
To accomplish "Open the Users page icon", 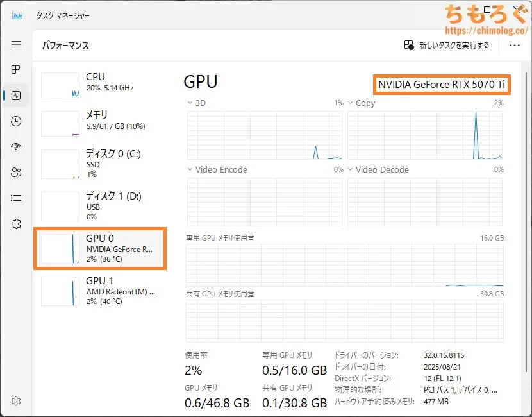I will [16, 172].
